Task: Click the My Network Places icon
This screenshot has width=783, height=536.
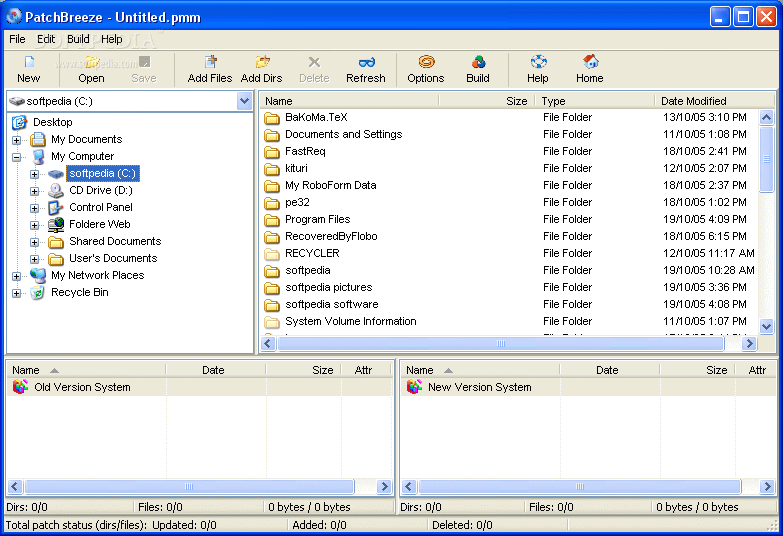Action: 38,275
